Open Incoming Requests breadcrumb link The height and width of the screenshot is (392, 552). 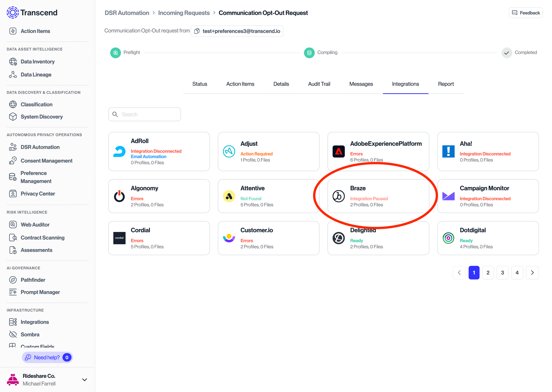point(184,12)
